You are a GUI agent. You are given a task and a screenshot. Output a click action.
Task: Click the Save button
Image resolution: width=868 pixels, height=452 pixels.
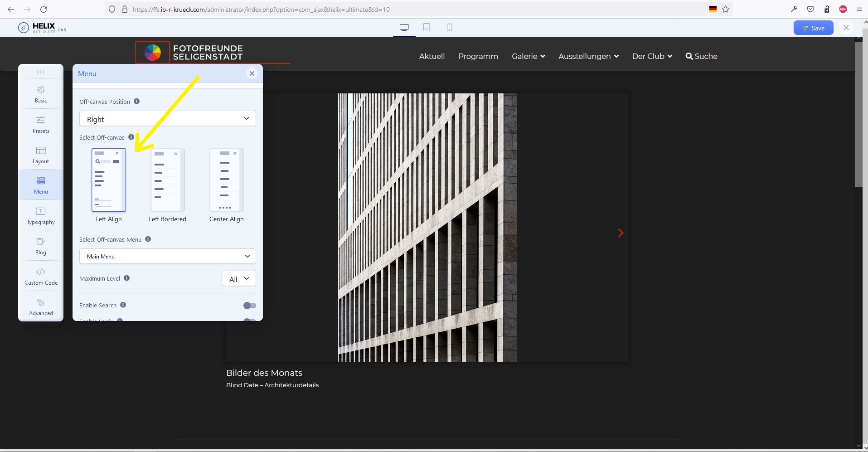[x=813, y=28]
